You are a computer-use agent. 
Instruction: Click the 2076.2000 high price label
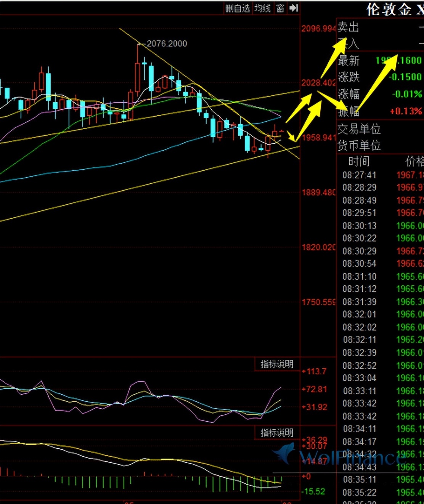167,44
